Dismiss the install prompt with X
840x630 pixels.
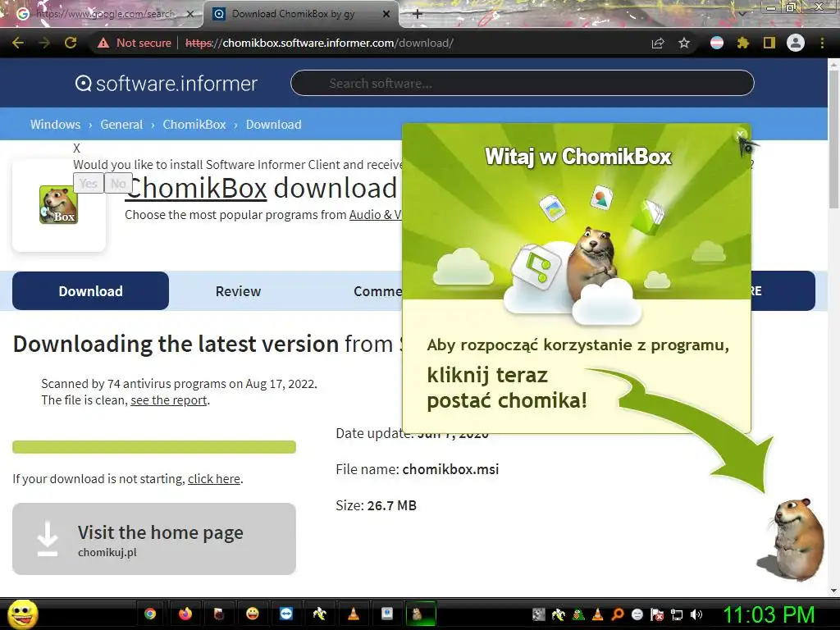[x=76, y=148]
